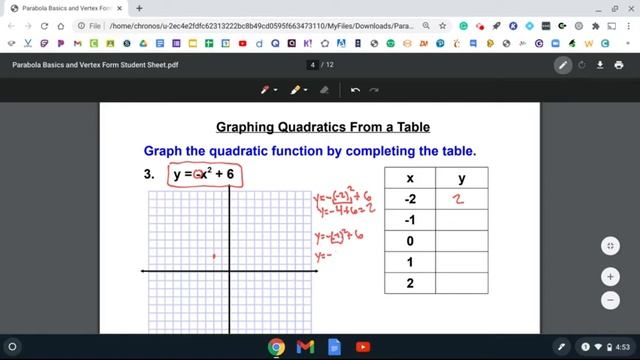The height and width of the screenshot is (360, 640).
Task: View site information icon in address bar
Action: click(81, 26)
